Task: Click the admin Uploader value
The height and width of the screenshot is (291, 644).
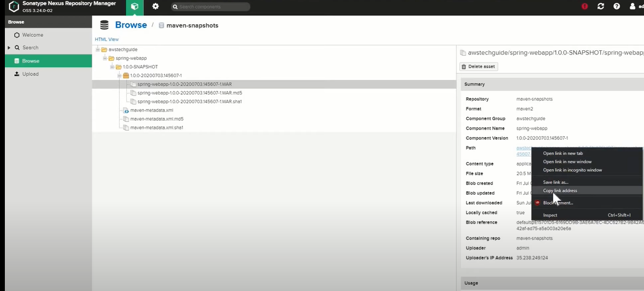Action: [x=523, y=248]
